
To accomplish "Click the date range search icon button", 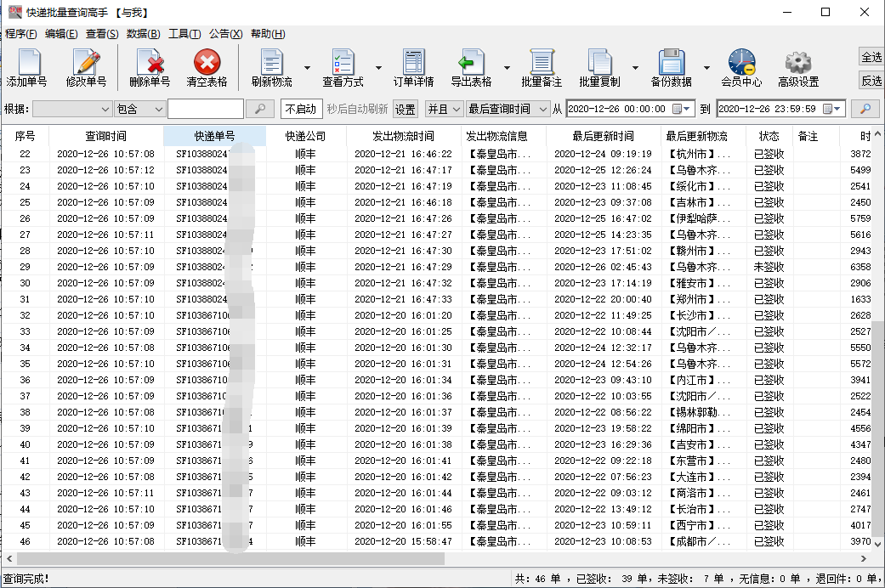I will 865,109.
